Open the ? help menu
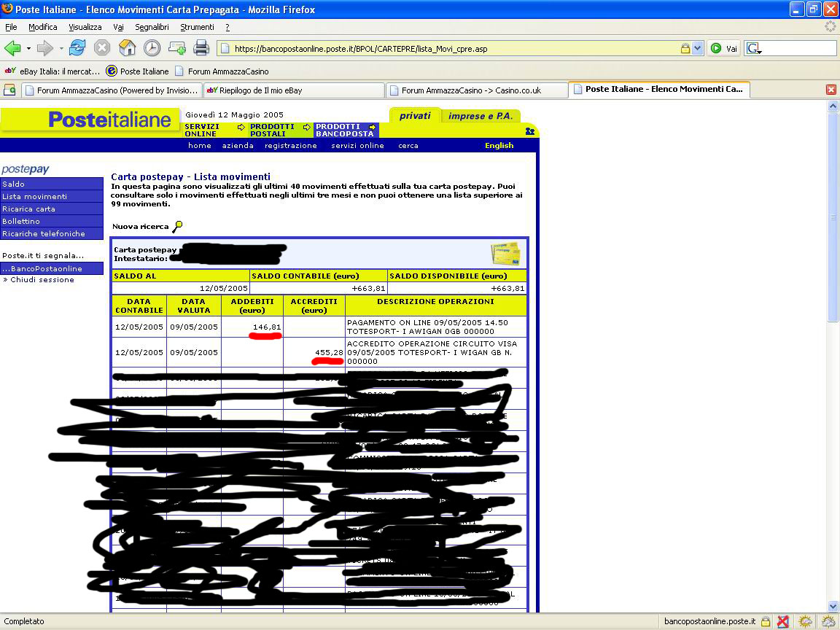 227,27
